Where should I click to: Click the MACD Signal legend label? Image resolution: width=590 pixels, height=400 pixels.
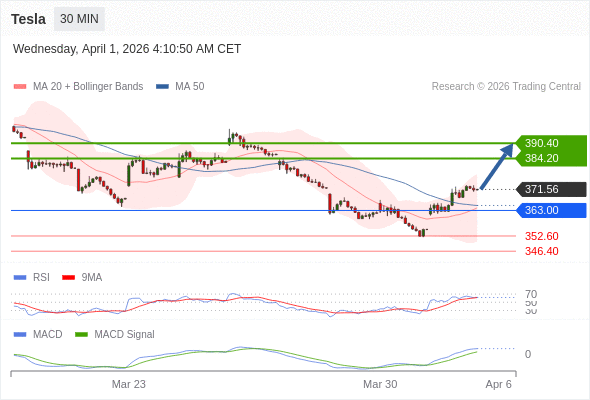[x=125, y=335]
